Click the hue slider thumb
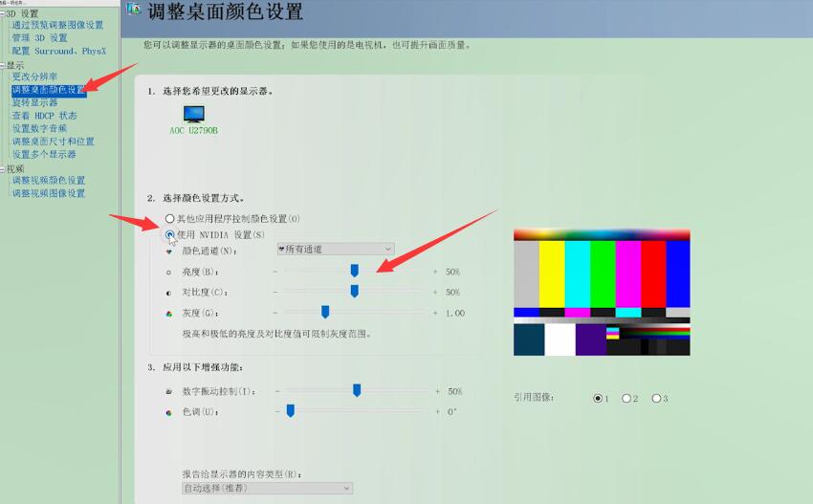The image size is (813, 504). pos(291,410)
